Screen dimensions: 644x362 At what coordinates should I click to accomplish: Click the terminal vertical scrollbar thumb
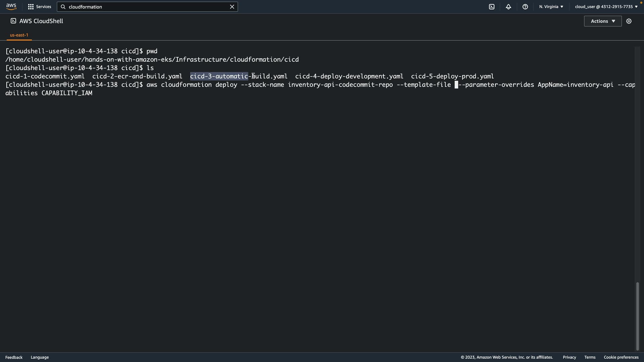637,316
